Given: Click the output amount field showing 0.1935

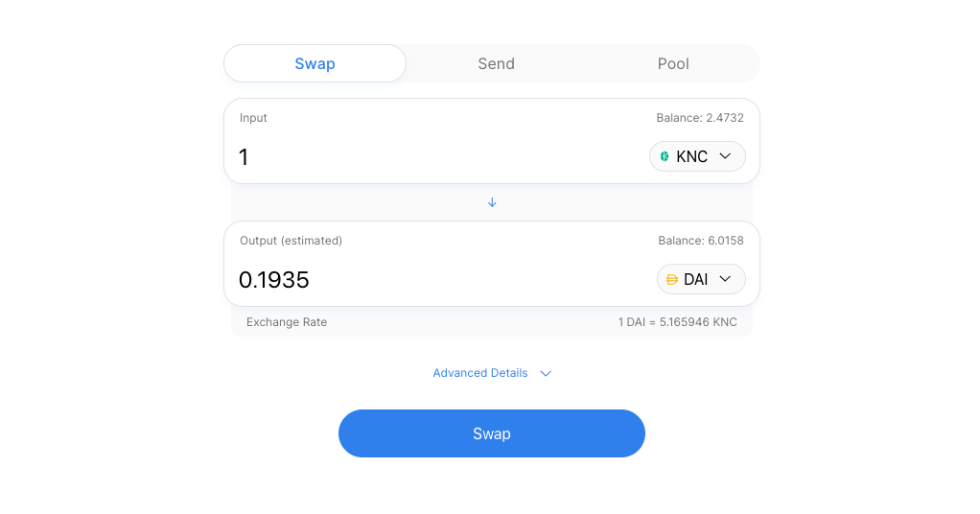Looking at the screenshot, I should coord(432,280).
